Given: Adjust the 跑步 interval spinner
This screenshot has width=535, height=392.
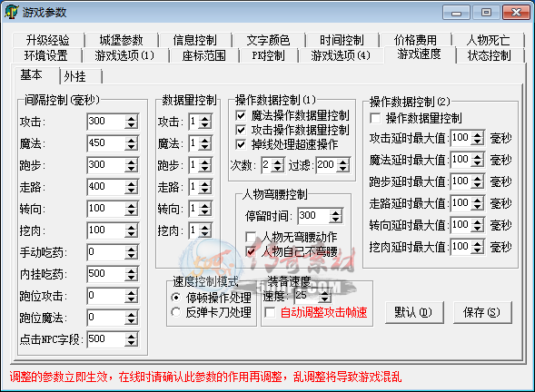Looking at the screenshot, I should click(x=132, y=165).
